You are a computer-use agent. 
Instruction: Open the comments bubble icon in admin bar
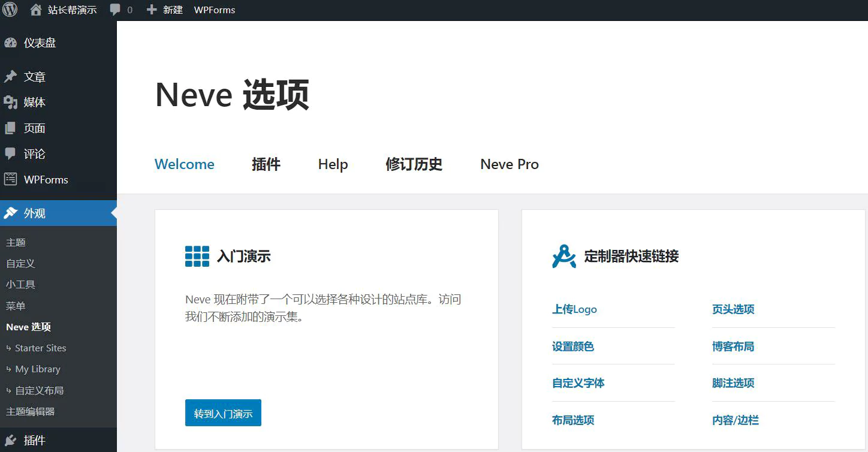(x=115, y=10)
